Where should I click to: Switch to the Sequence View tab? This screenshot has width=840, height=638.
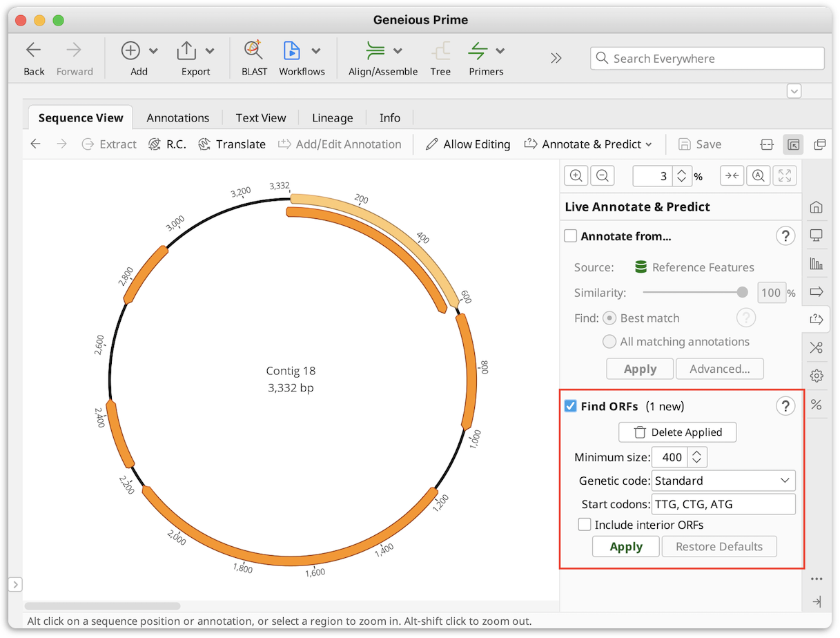tap(81, 118)
